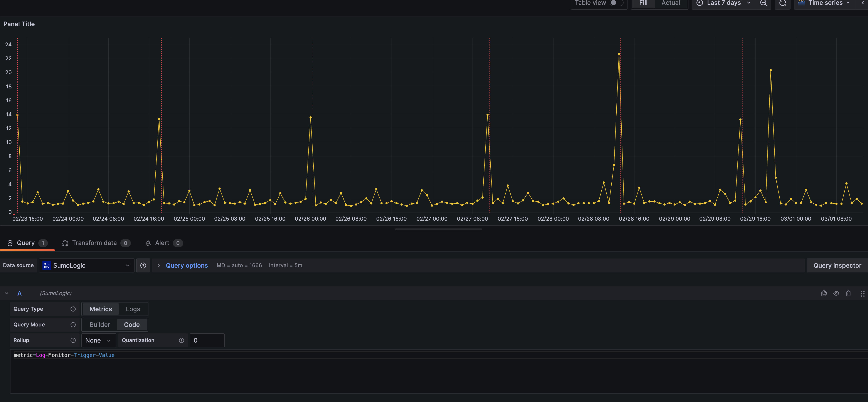The image size is (868, 402).
Task: Select the Logs query type
Action: point(132,309)
